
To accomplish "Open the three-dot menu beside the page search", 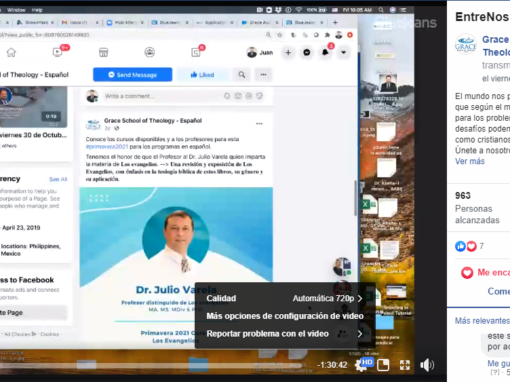I will [x=263, y=75].
